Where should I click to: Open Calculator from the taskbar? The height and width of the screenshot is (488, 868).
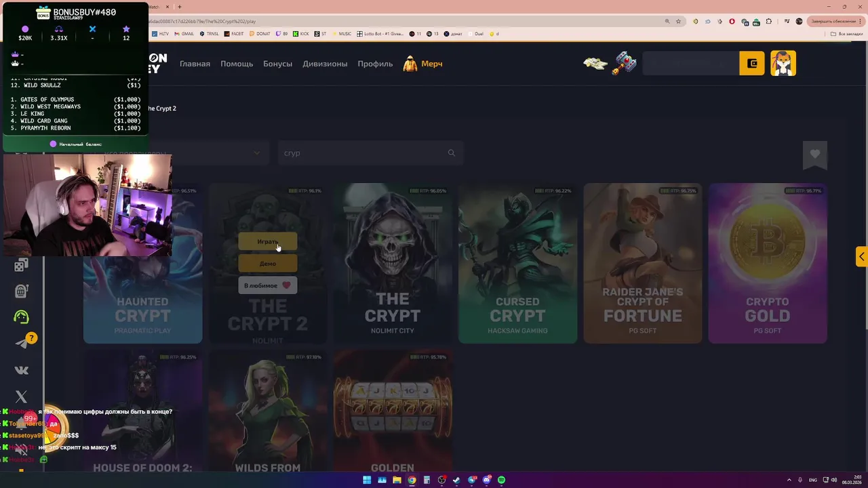pyautogui.click(x=427, y=480)
